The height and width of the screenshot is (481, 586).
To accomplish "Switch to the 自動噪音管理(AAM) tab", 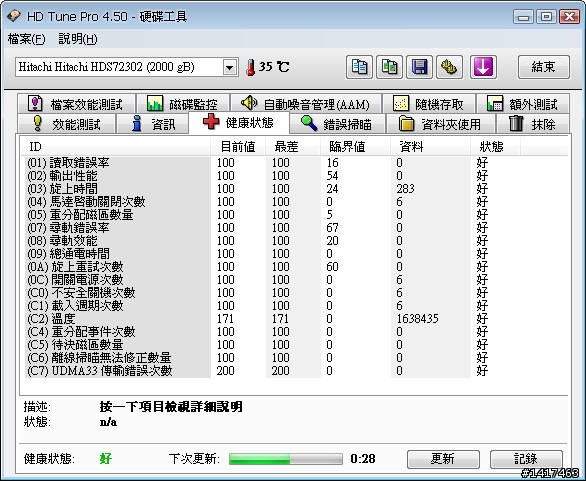I will point(306,104).
